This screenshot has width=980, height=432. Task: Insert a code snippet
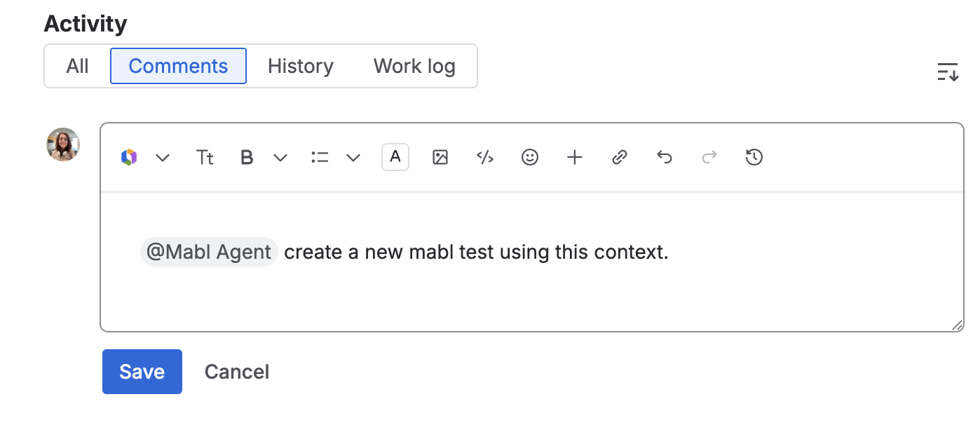click(485, 157)
